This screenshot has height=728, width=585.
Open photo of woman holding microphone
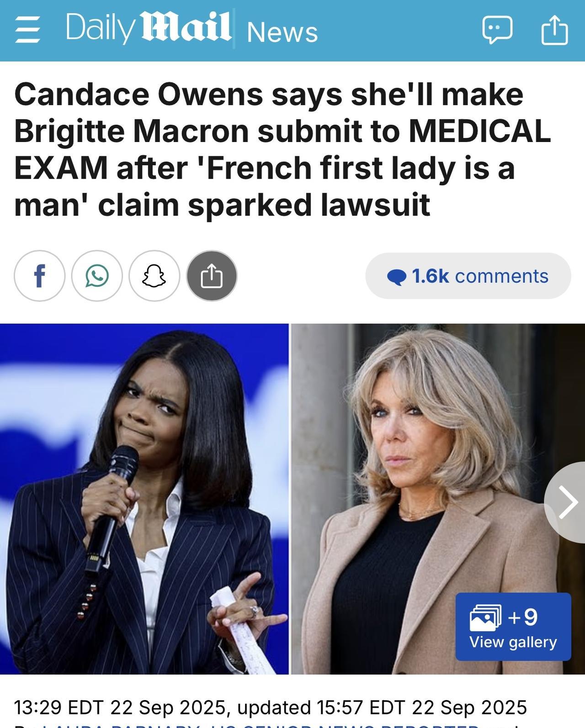click(x=144, y=499)
